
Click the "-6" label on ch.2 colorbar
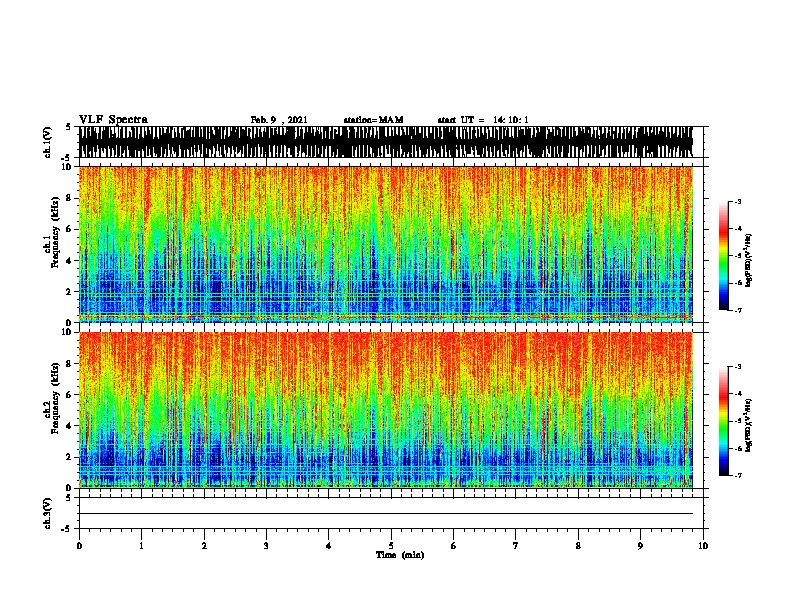coord(738,448)
